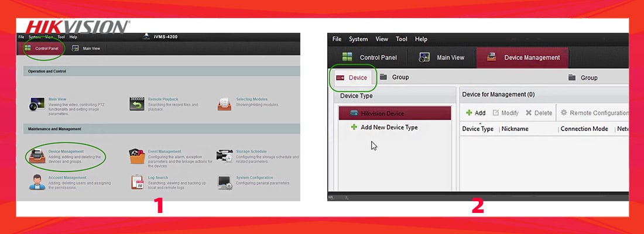The height and width of the screenshot is (234, 644).
Task: Select Hikvision Device in Device Type list
Action: pos(395,113)
